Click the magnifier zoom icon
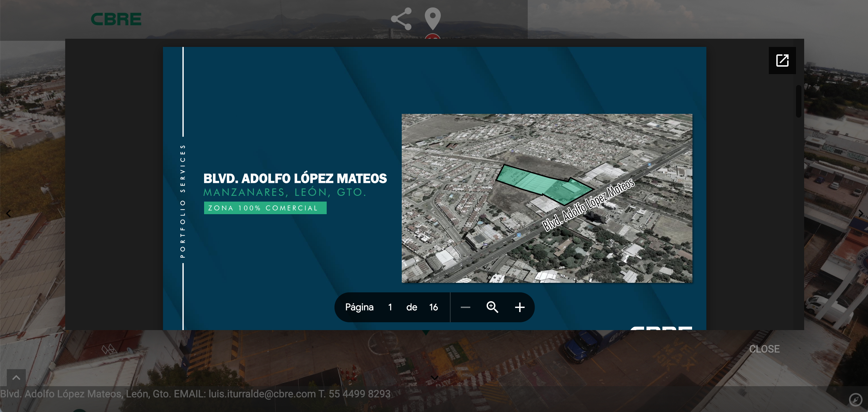Viewport: 868px width, 412px height. pos(492,307)
